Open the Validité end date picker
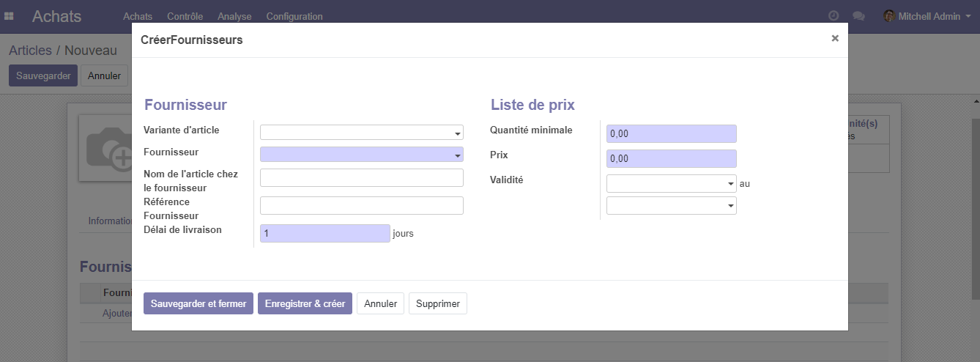The image size is (980, 362). [x=671, y=206]
